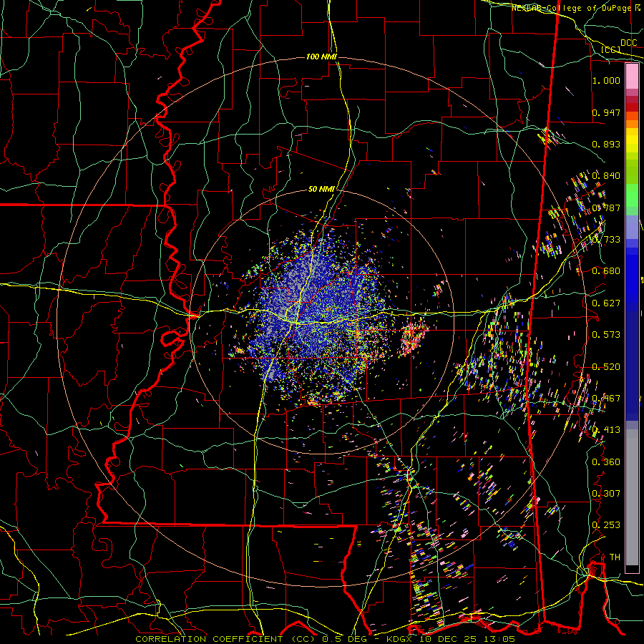Click the 0.360 scale value
The height and width of the screenshot is (644, 644).
coord(606,462)
